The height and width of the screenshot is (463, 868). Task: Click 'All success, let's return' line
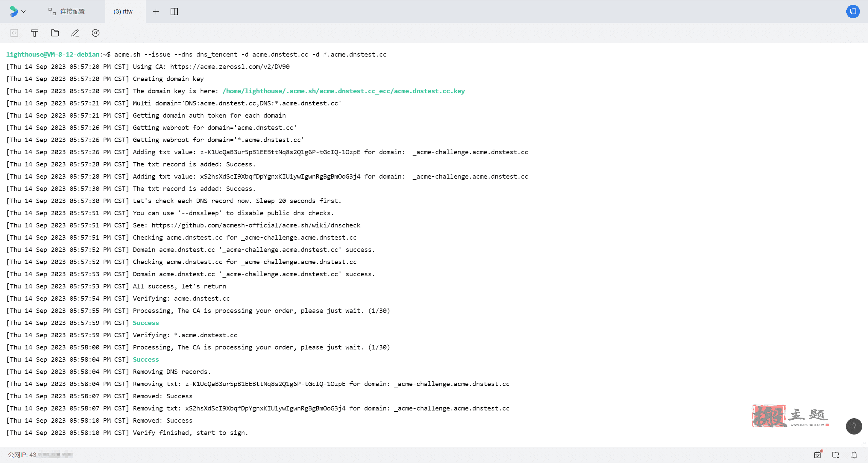[116, 286]
